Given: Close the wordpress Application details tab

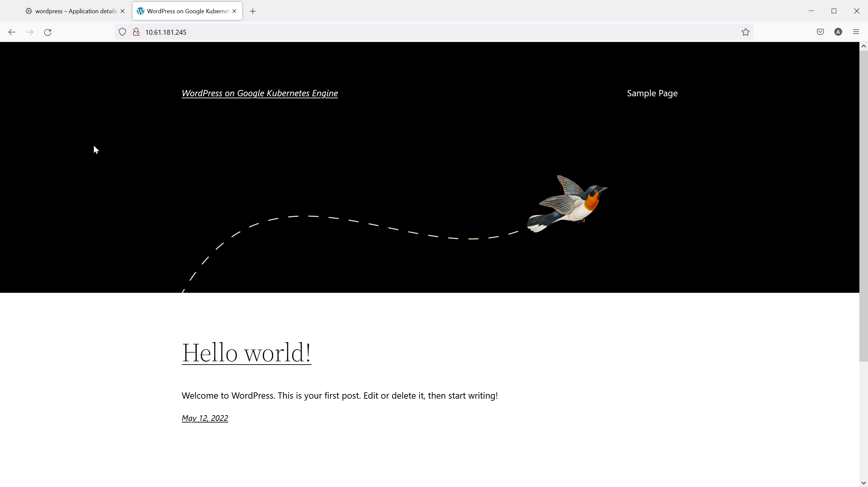Looking at the screenshot, I should pyautogui.click(x=123, y=11).
